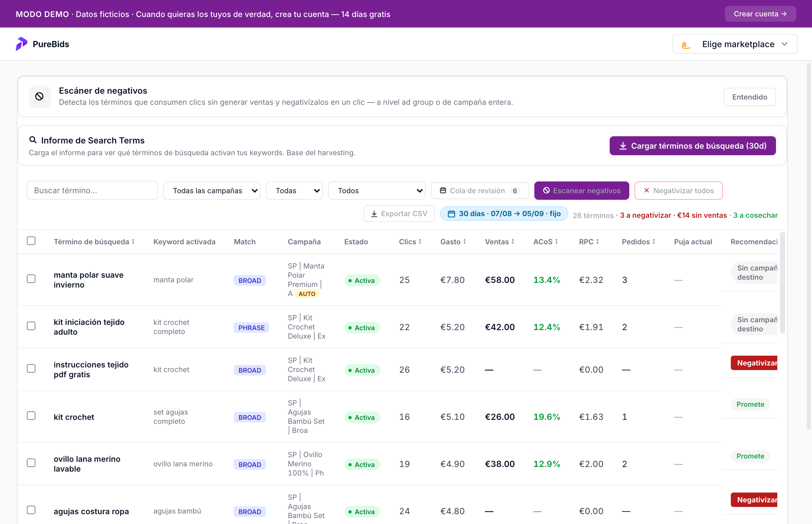
Task: Sort by Pedidos arrow icon
Action: 654,241
